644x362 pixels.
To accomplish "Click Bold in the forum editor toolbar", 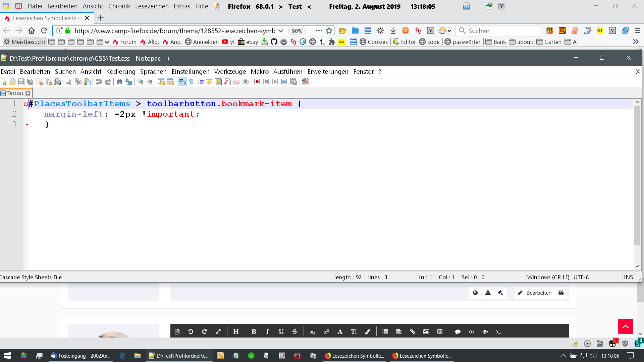I will coord(254,331).
